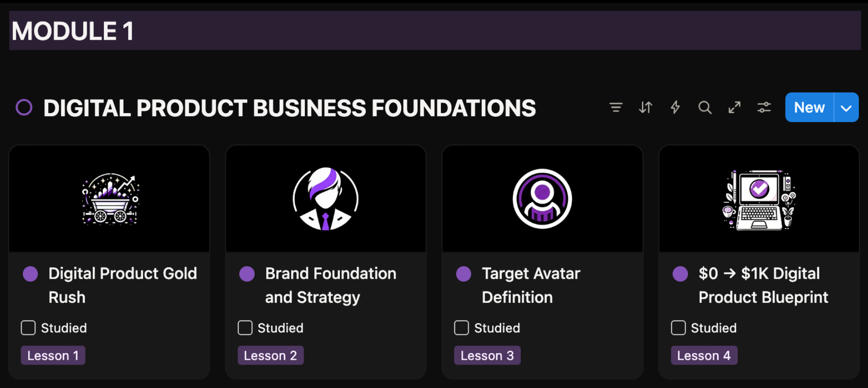Mark Target Avatar Definition as Studied
This screenshot has height=388, width=868.
point(462,328)
